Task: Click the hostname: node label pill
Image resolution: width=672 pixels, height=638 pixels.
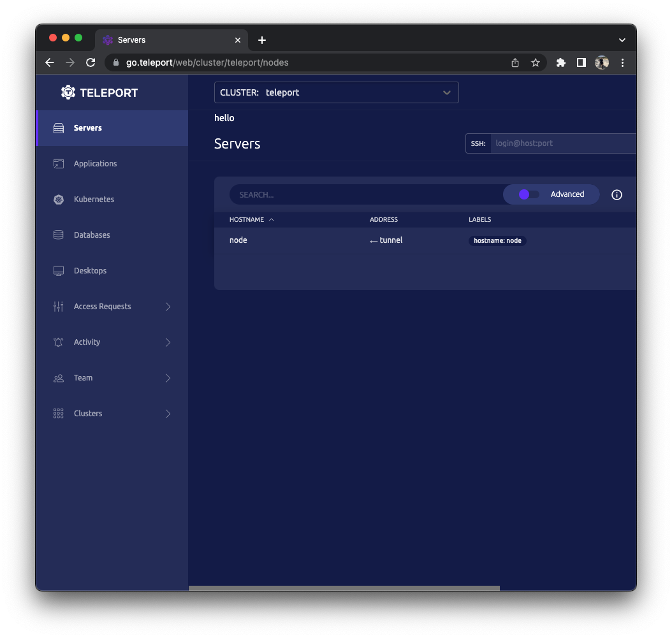Action: pyautogui.click(x=497, y=241)
